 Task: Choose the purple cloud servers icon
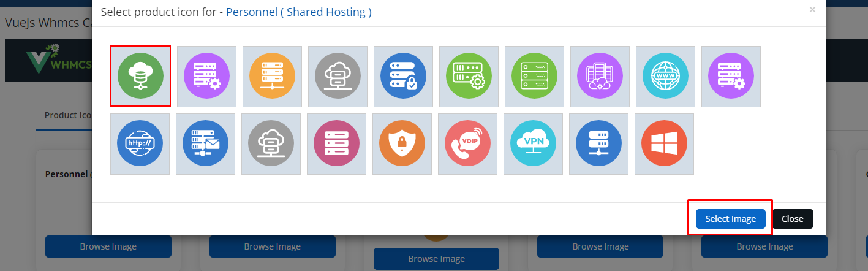pos(600,77)
